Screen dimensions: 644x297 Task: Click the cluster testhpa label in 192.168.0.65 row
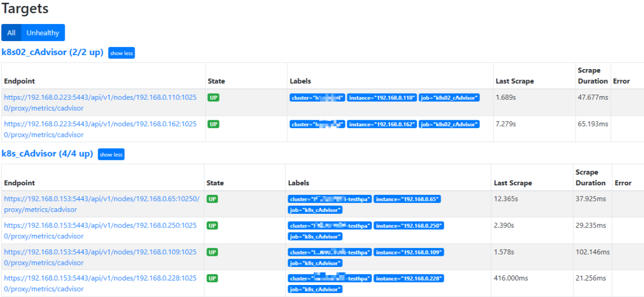330,199
